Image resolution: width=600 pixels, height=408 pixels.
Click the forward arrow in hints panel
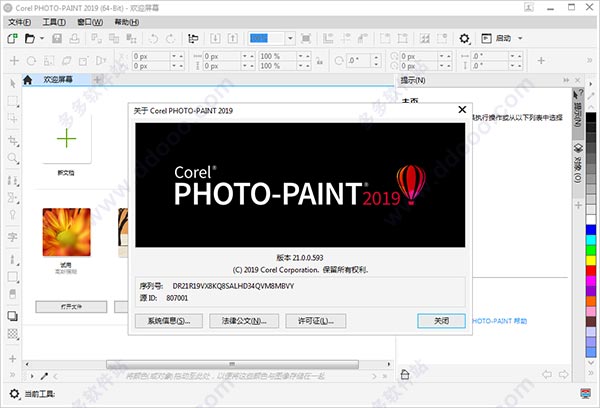point(563,374)
